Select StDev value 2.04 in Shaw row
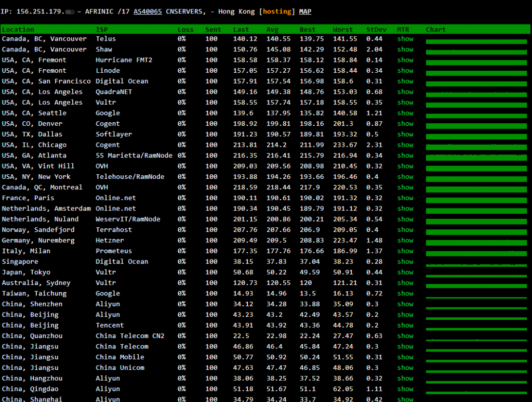 374,49
